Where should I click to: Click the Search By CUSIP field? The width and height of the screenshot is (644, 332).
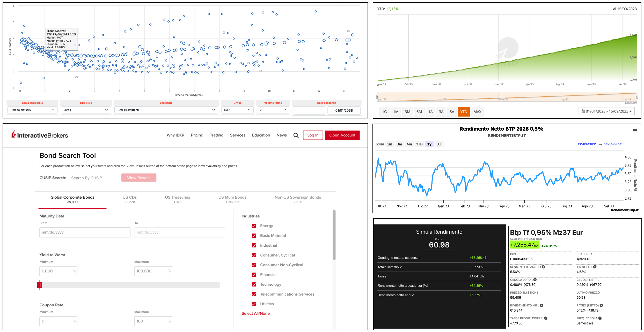(x=94, y=178)
